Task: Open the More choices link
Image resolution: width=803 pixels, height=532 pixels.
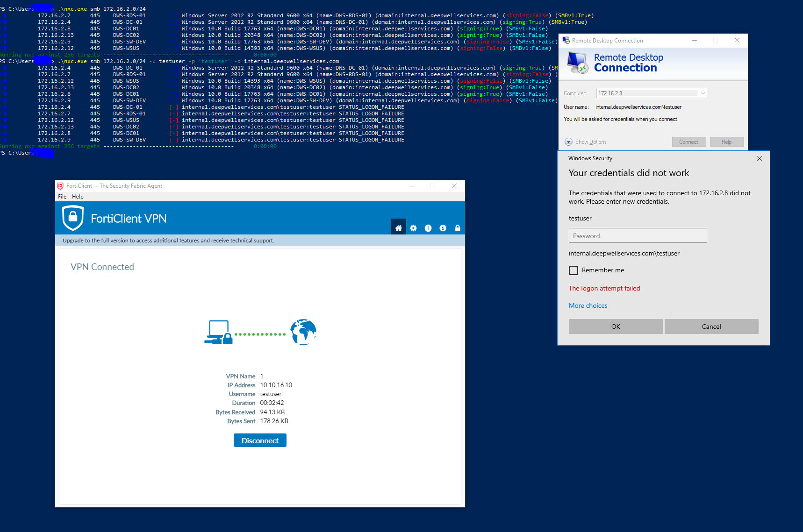Action: tap(588, 305)
